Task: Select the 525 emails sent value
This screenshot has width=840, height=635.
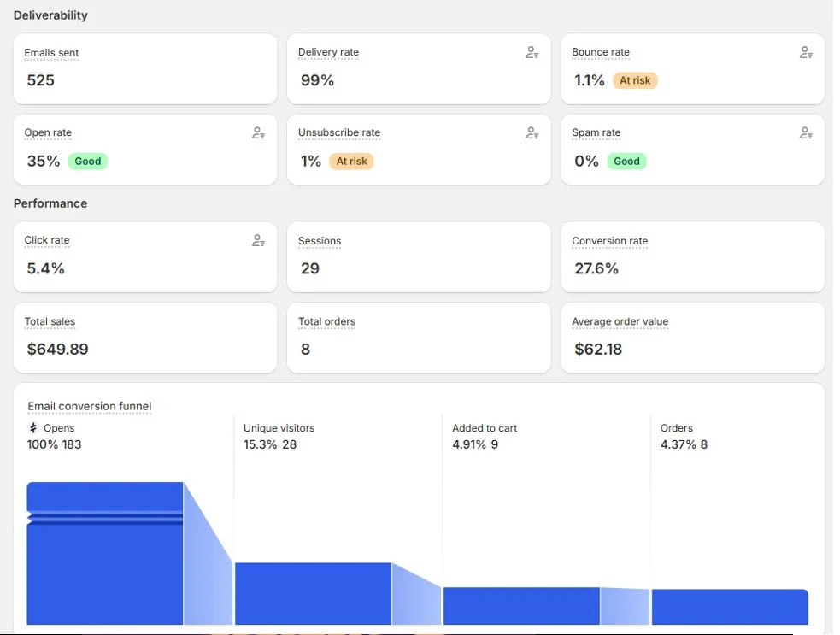Action: tap(41, 80)
